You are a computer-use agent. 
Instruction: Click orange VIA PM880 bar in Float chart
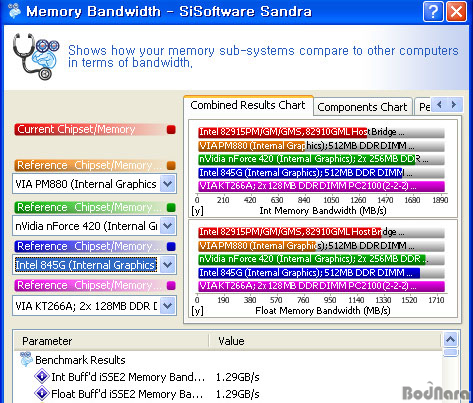[x=257, y=246]
